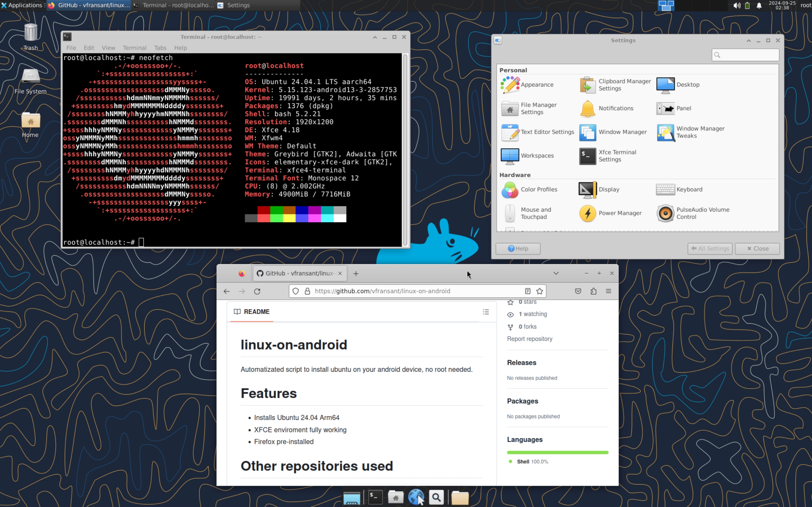
Task: Bookmark page with star icon
Action: tap(540, 291)
